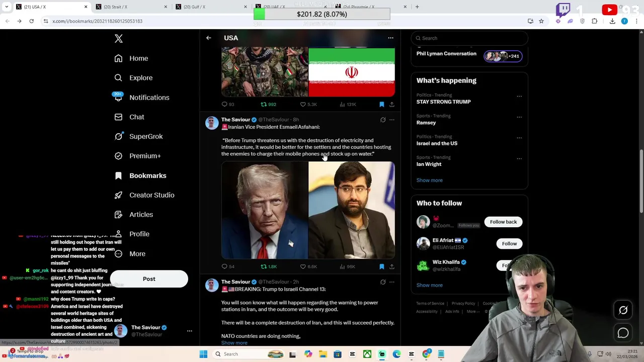Open more options for USA bookmark folder

[390, 38]
